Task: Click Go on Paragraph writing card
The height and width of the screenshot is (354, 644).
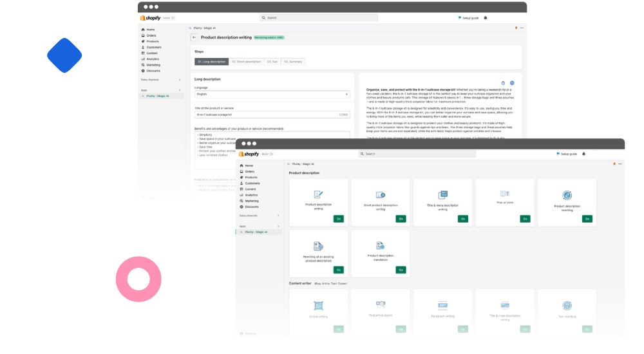Action: point(463,330)
